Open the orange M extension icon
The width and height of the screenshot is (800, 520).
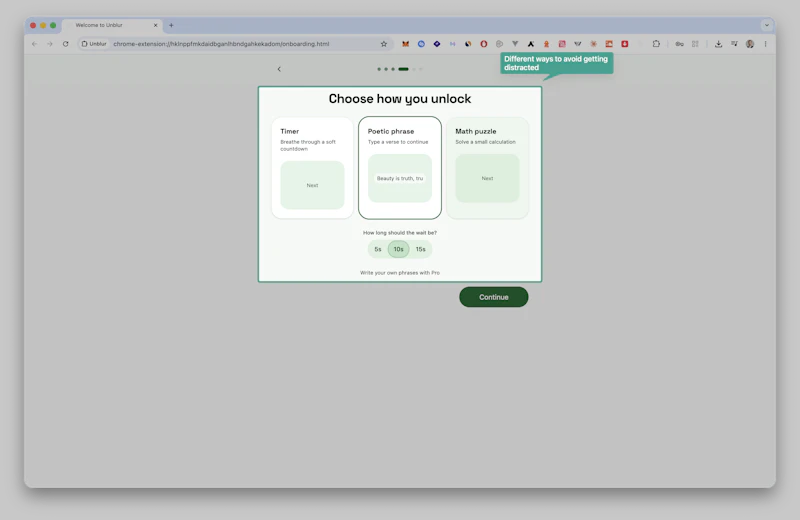406,44
